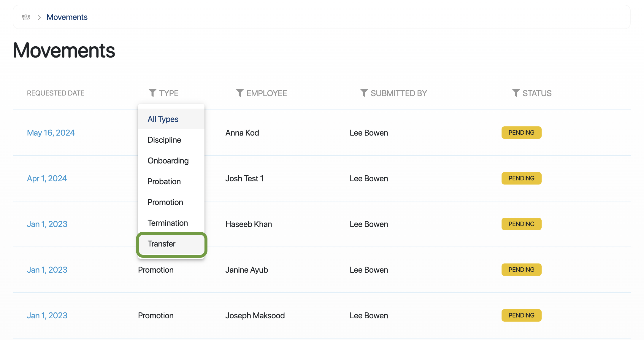Screen dimensions: 644x340
Task: Choose Probation from dropdown list
Action: tap(164, 182)
